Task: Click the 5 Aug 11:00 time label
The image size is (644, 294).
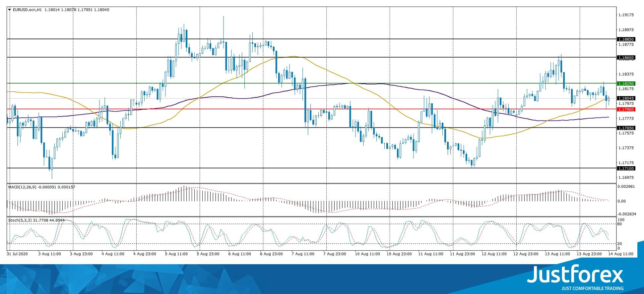Action: tap(176, 254)
